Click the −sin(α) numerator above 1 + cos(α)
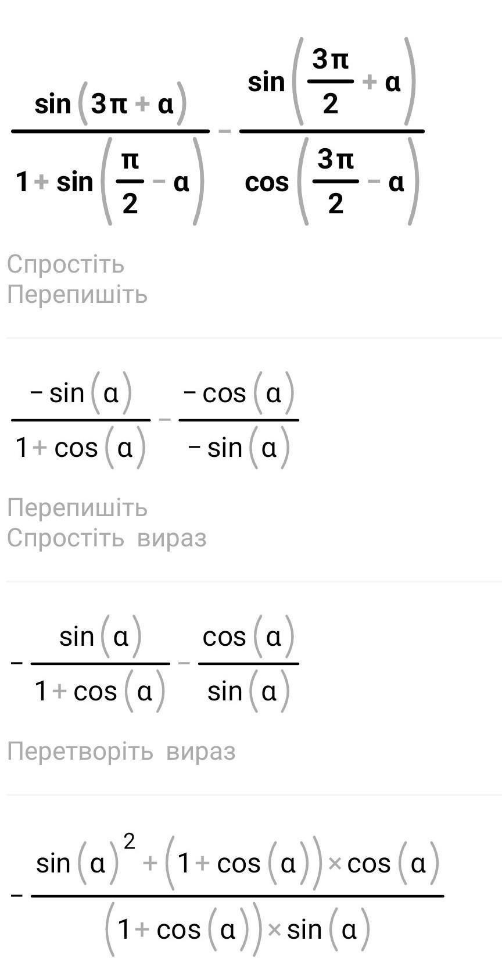The width and height of the screenshot is (502, 980). (x=81, y=394)
